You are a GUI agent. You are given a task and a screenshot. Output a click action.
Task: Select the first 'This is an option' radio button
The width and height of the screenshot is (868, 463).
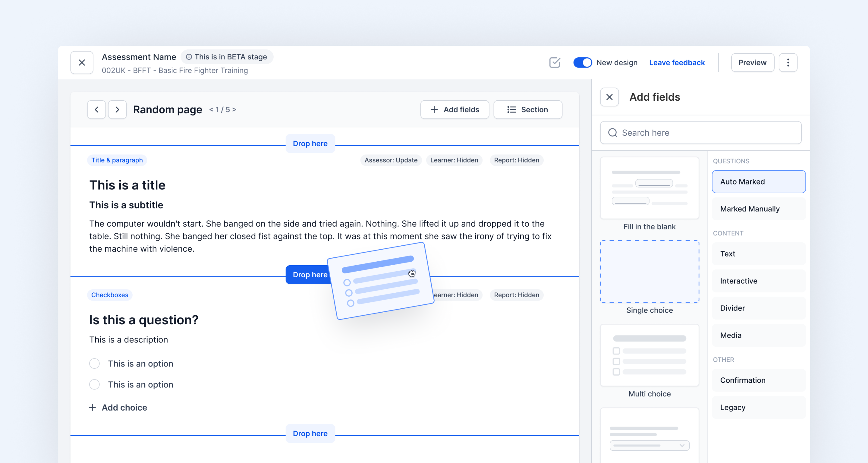(x=94, y=364)
